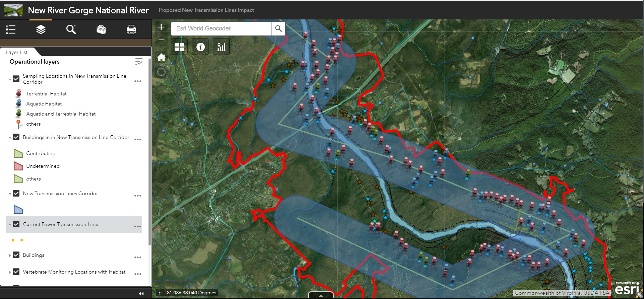Open the Legend widget icon
The image size is (644, 299).
(x=11, y=29)
